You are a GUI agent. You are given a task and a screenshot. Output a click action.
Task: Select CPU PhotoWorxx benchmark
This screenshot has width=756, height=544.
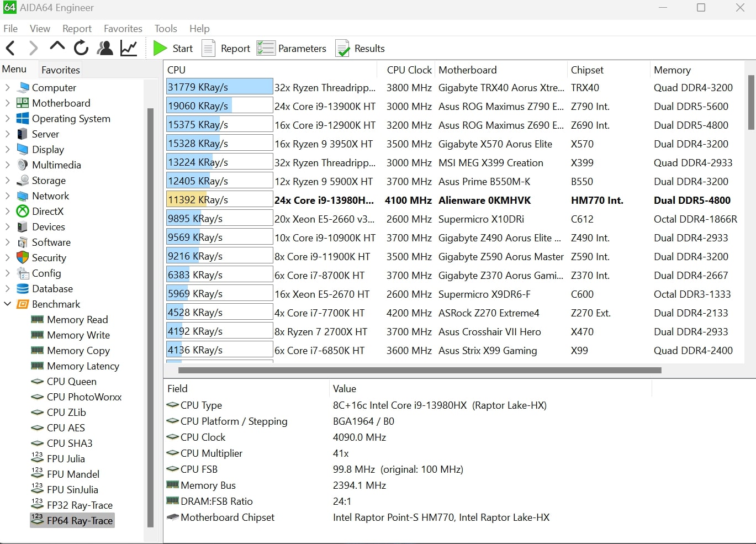[84, 397]
